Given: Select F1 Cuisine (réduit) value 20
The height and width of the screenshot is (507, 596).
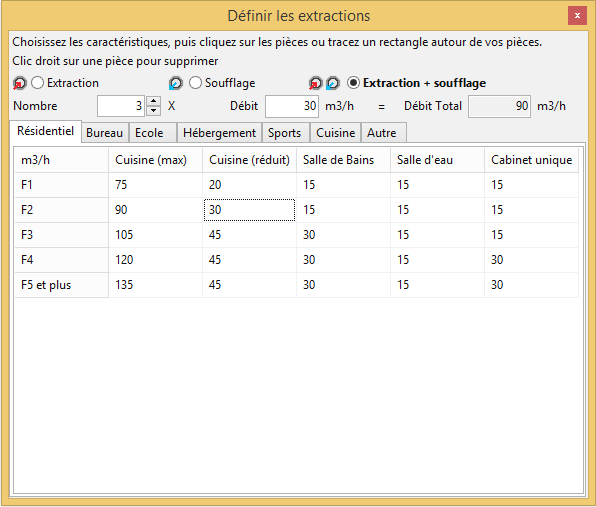Looking at the screenshot, I should [249, 185].
